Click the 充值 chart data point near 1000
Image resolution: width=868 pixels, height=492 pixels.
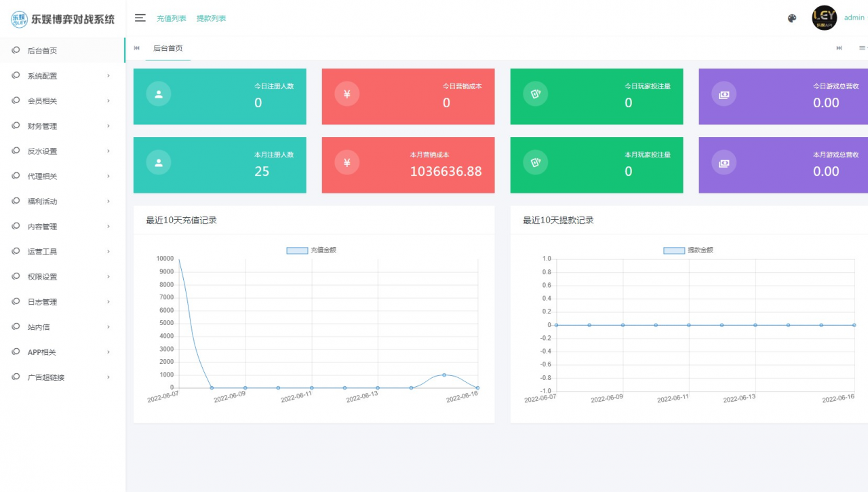(444, 375)
